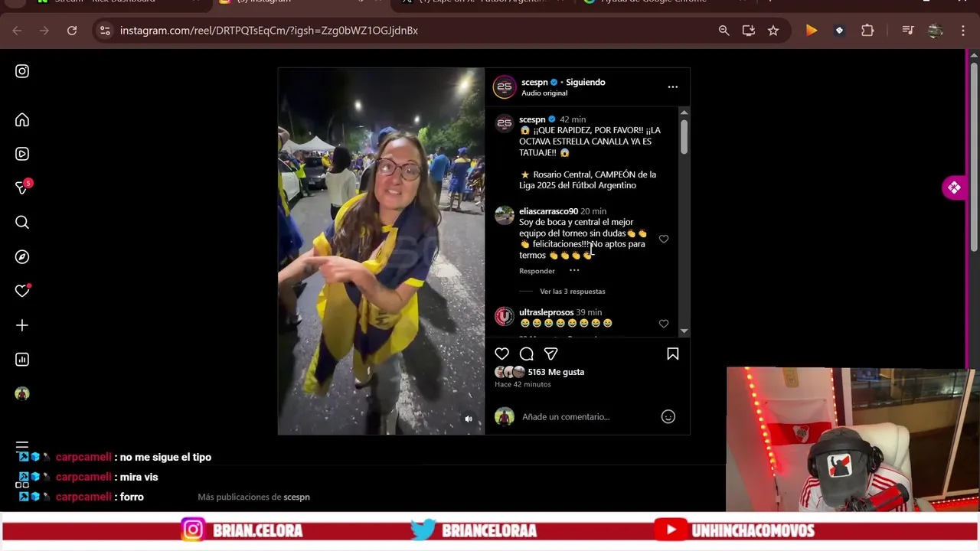Screen dimensions: 980x551
Task: Click pink floating extension button
Action: point(954,187)
